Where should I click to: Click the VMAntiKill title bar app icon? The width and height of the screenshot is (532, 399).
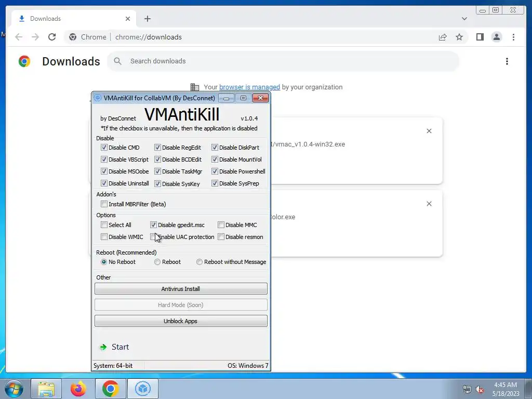97,98
